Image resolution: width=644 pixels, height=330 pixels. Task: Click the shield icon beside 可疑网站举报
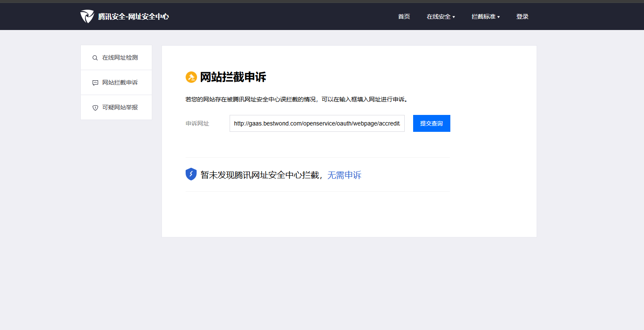tap(95, 108)
